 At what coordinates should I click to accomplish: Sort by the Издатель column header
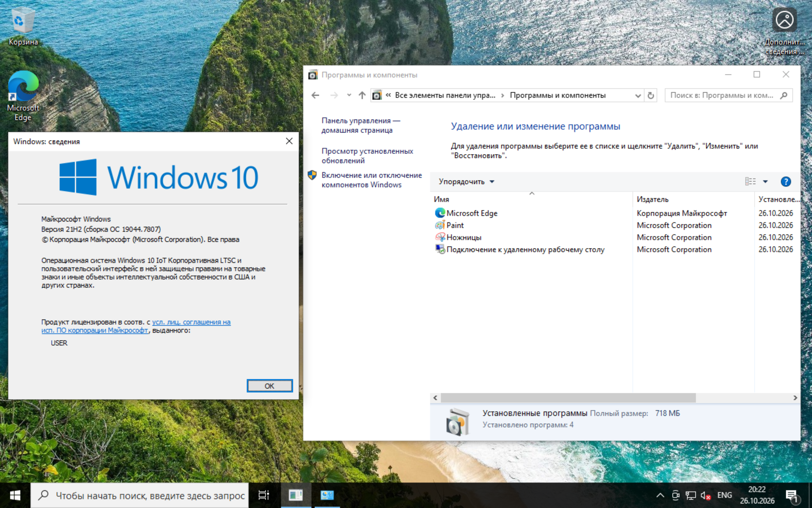tap(694, 199)
